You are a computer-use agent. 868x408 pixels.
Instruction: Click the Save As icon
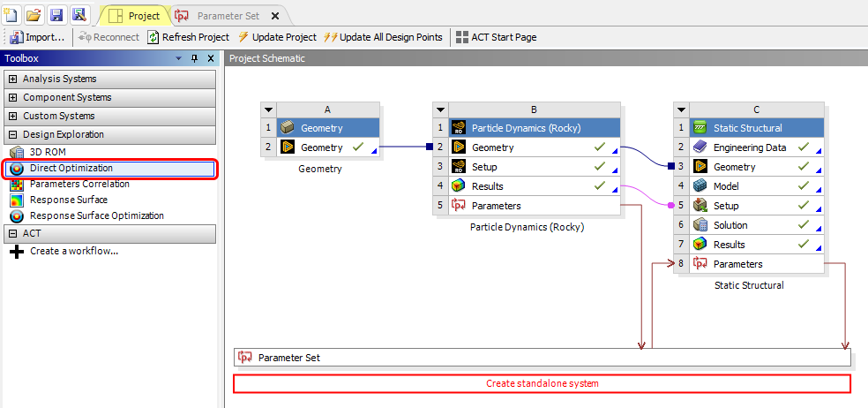(79, 15)
